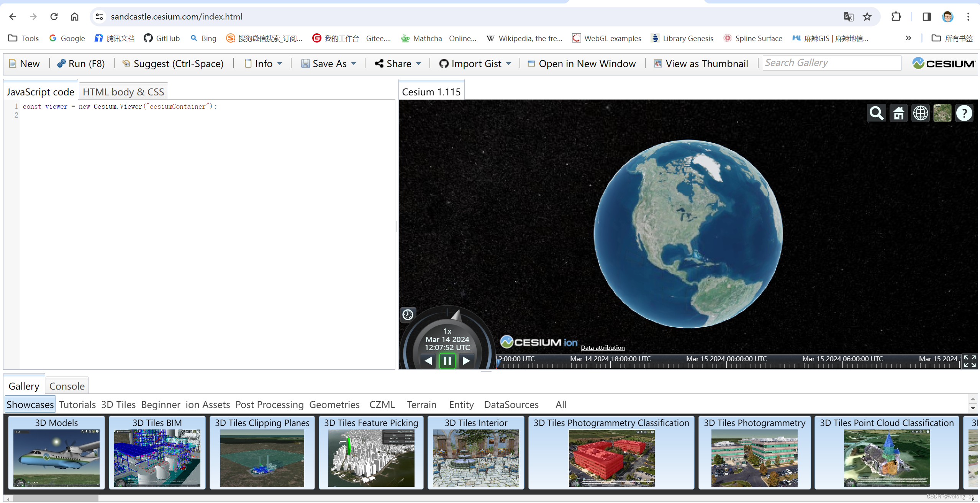
Task: Play the animation in reverse
Action: tap(428, 360)
